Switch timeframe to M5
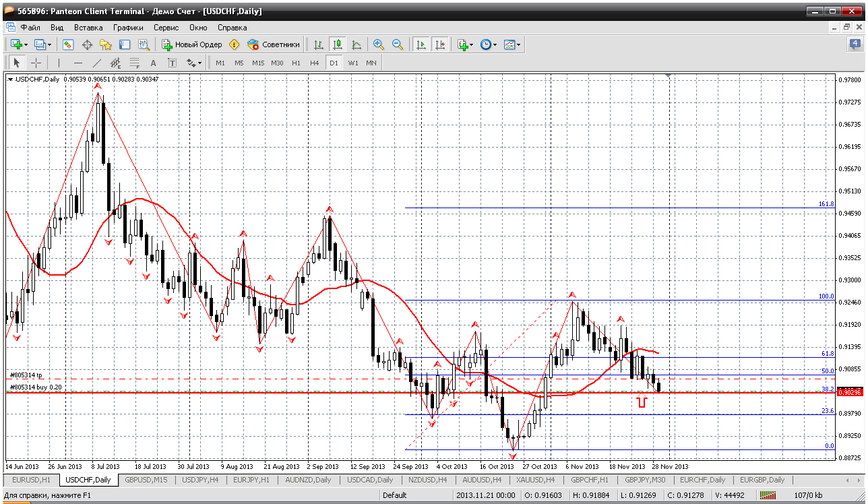 coord(239,63)
